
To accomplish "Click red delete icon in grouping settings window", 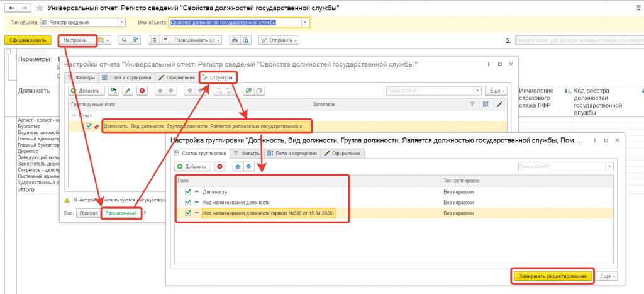I will pyautogui.click(x=219, y=166).
